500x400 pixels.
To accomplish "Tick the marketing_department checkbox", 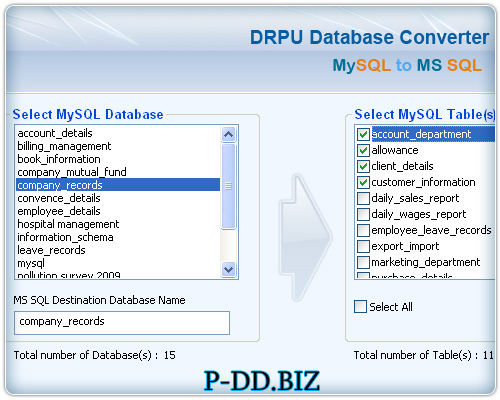I will 363,262.
